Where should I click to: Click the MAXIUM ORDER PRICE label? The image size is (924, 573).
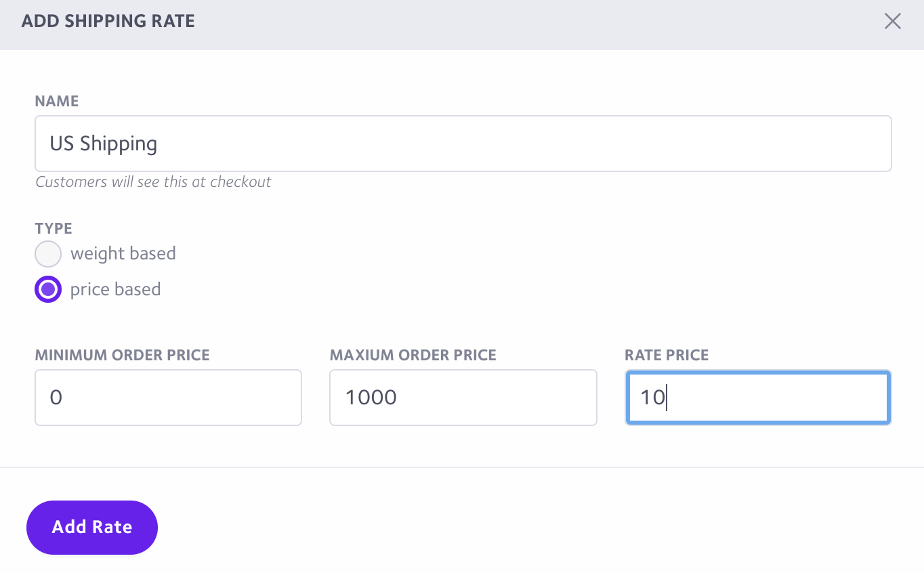pyautogui.click(x=413, y=356)
